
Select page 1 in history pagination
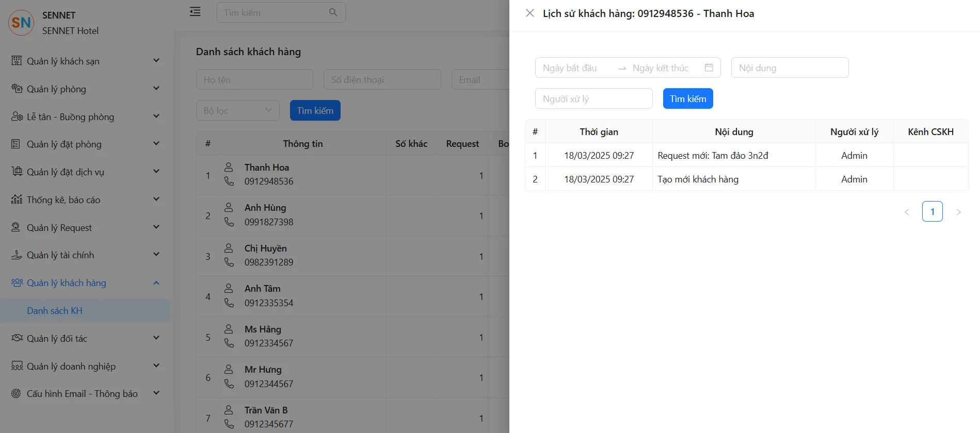[x=932, y=211]
